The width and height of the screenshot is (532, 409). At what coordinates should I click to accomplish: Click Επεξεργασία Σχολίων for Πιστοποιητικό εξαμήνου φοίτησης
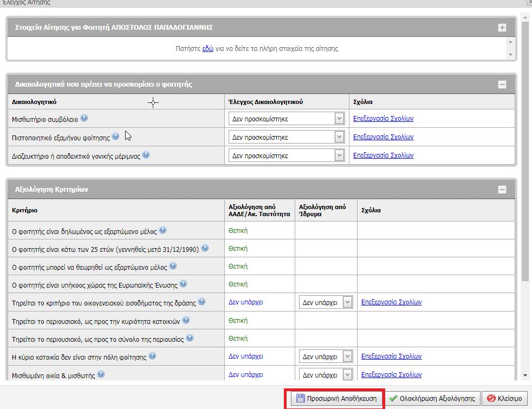[x=383, y=137]
